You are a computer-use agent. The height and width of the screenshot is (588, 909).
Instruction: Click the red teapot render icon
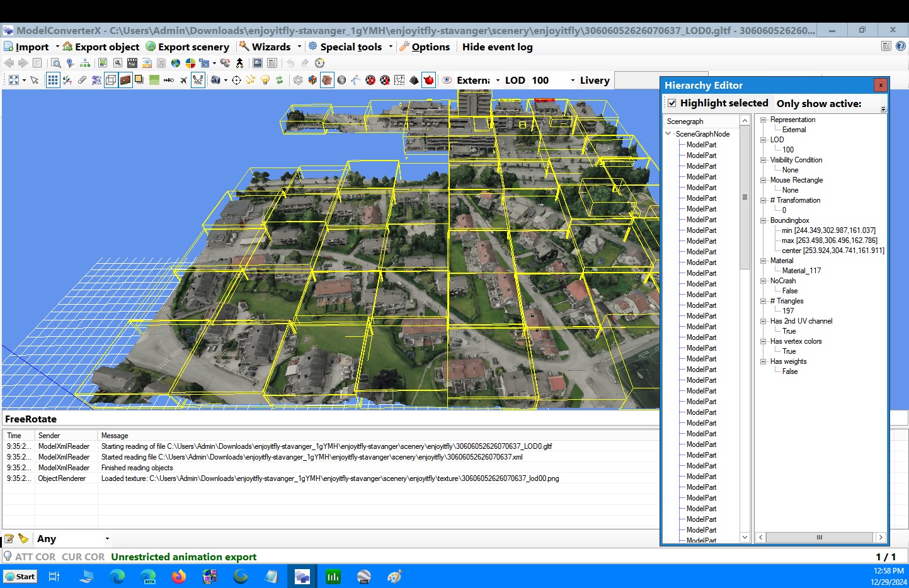pos(429,80)
